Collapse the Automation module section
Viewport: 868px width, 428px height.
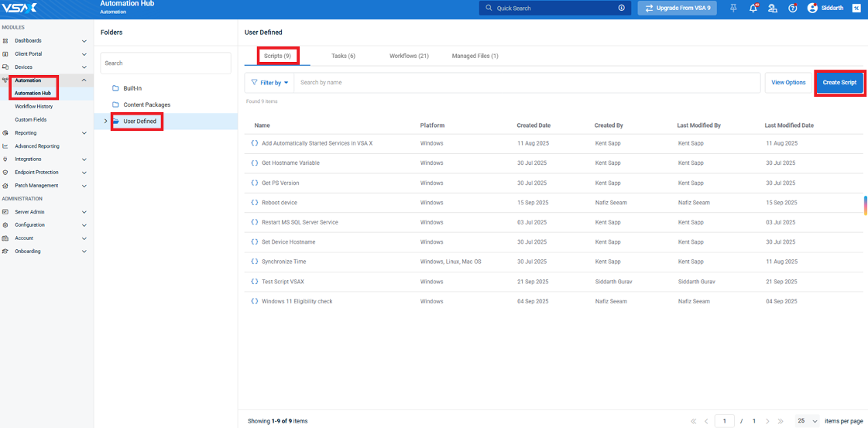(x=84, y=80)
